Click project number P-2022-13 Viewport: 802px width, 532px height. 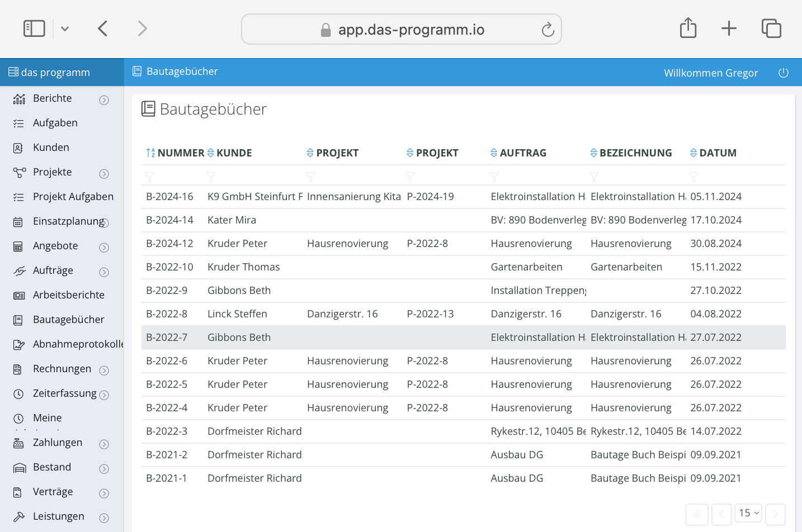pyautogui.click(x=430, y=314)
